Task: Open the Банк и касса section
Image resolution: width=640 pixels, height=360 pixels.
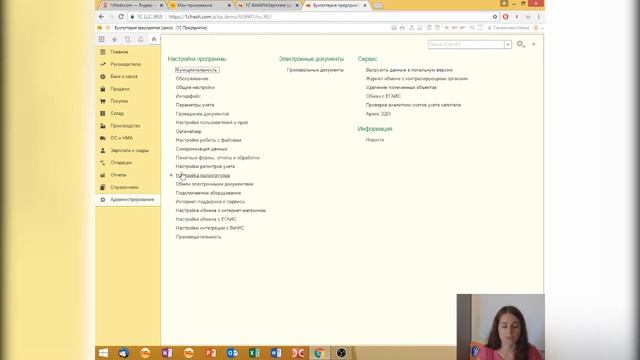Action: click(124, 76)
